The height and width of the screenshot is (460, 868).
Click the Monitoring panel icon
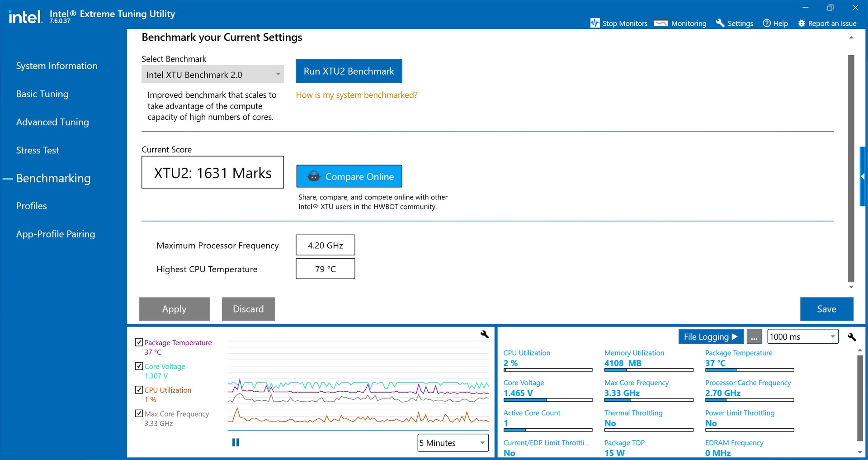[x=661, y=23]
